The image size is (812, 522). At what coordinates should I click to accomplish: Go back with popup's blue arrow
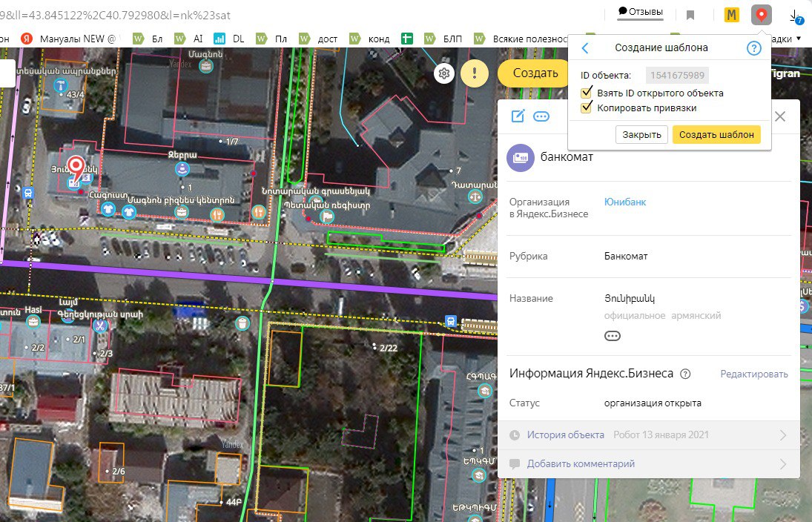click(x=585, y=48)
